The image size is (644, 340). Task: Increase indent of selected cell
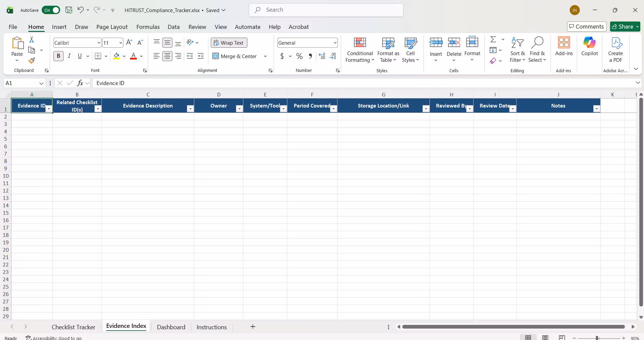pos(201,56)
